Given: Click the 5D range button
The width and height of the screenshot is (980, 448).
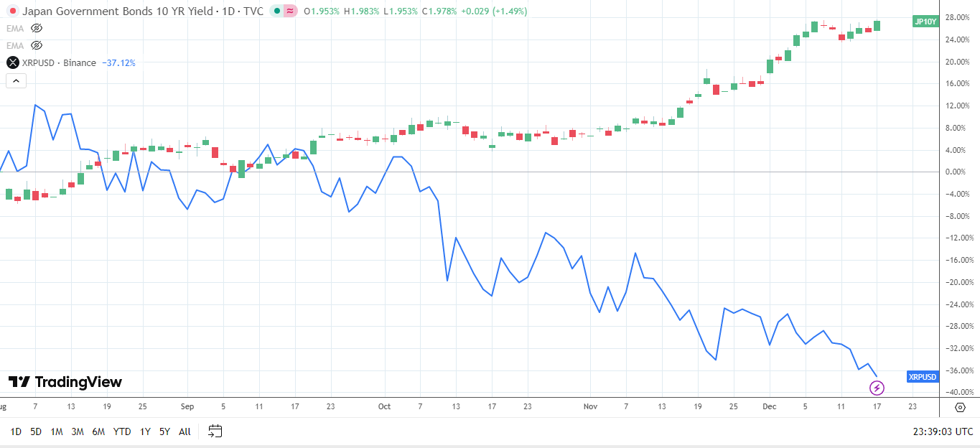Looking at the screenshot, I should point(34,432).
